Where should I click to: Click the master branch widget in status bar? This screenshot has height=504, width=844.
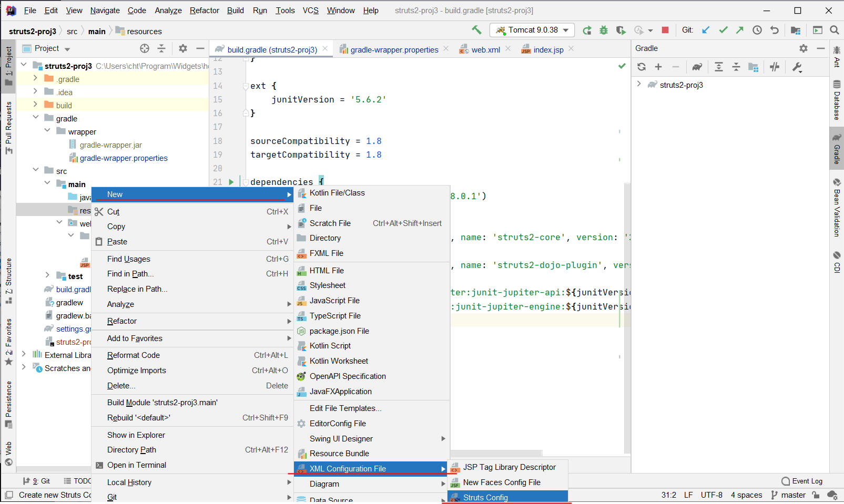pos(788,495)
